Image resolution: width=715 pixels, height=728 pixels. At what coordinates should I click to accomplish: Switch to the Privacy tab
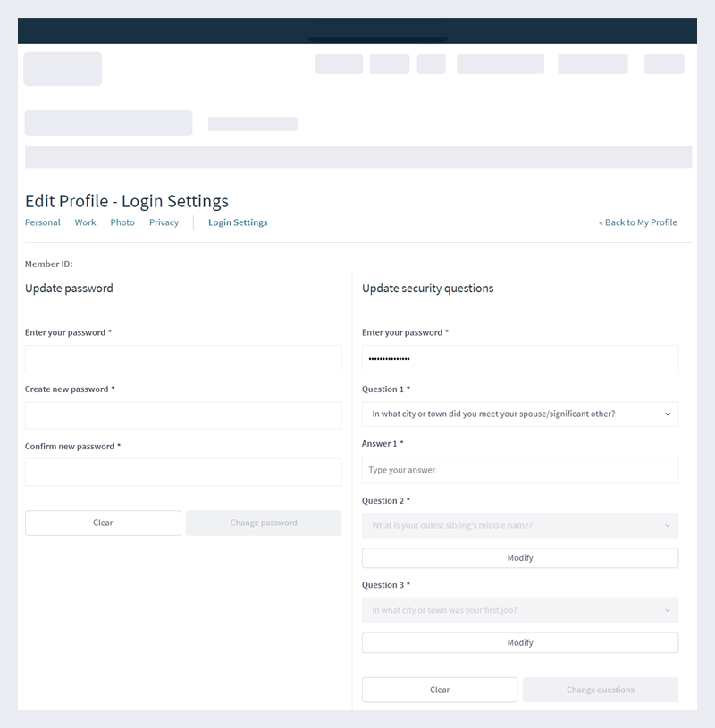(x=164, y=222)
